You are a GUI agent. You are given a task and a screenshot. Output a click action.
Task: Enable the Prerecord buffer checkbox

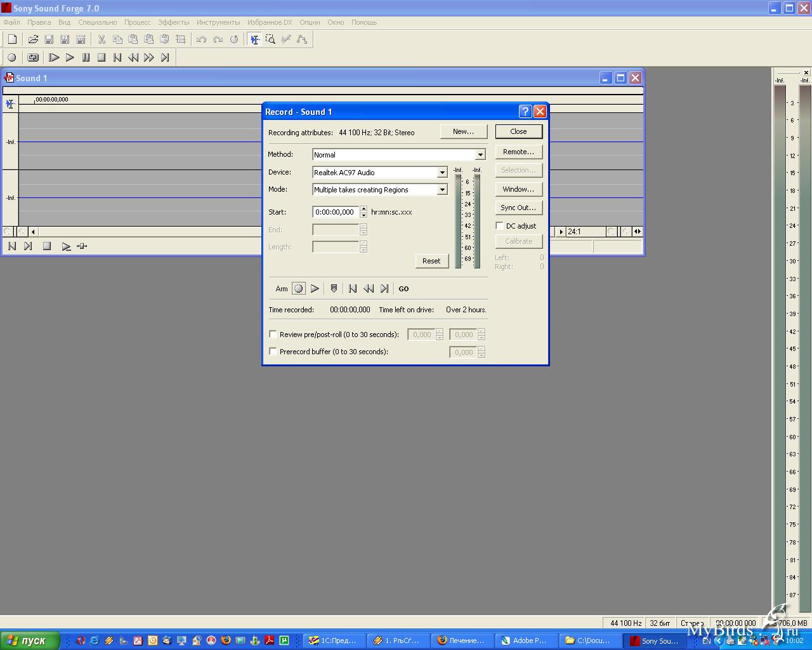(x=273, y=351)
